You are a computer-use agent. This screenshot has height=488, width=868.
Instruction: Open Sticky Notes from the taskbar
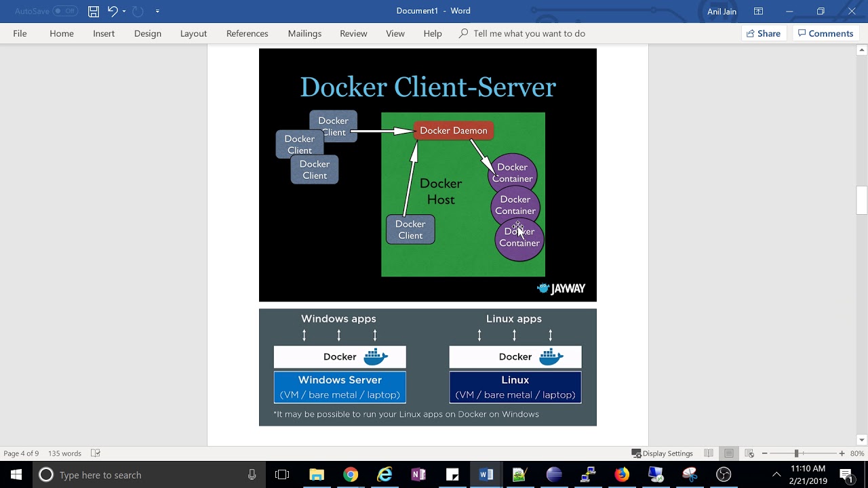pyautogui.click(x=452, y=474)
